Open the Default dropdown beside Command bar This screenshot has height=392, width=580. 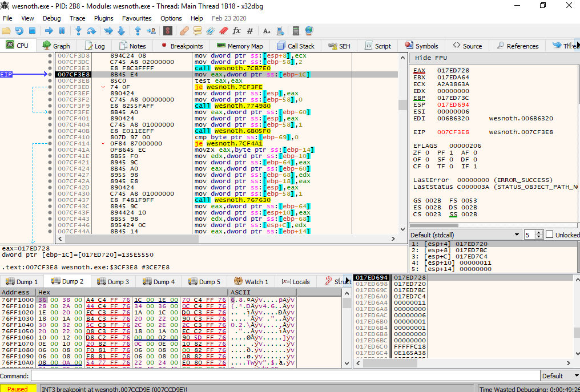560,376
